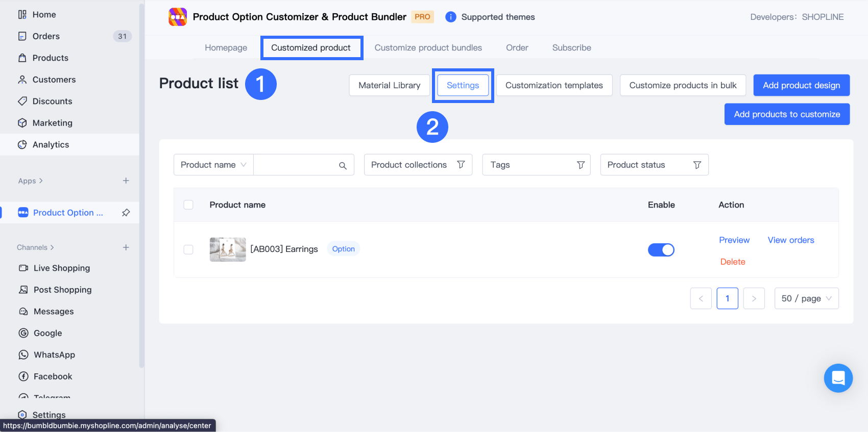Open WhatsApp channel in sidebar
Screen dimensions: 868x432
click(54, 355)
